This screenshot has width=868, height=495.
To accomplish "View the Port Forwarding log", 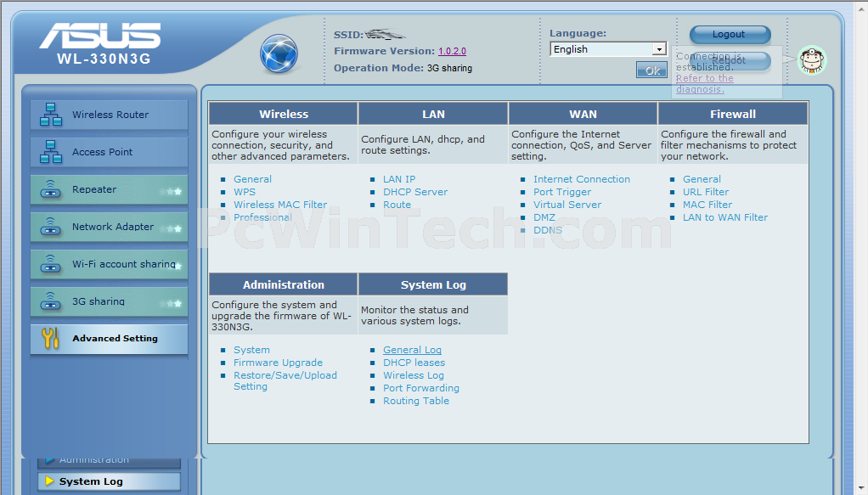I will pos(421,388).
